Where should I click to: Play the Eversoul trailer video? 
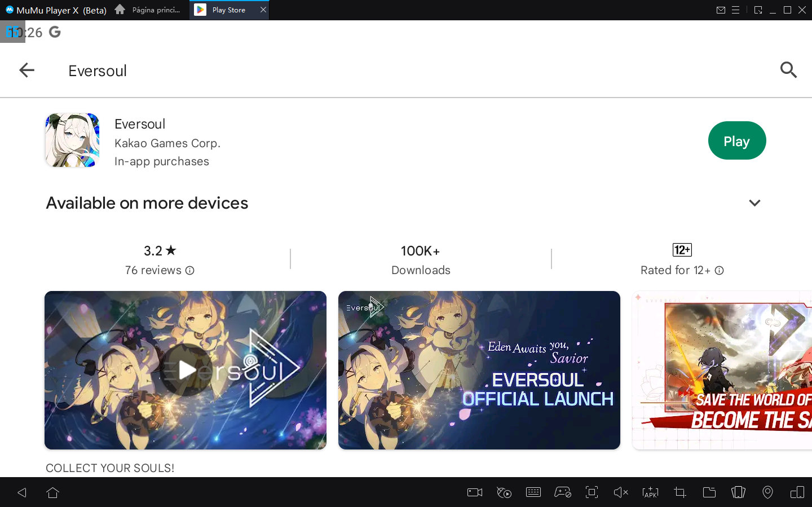pyautogui.click(x=186, y=370)
